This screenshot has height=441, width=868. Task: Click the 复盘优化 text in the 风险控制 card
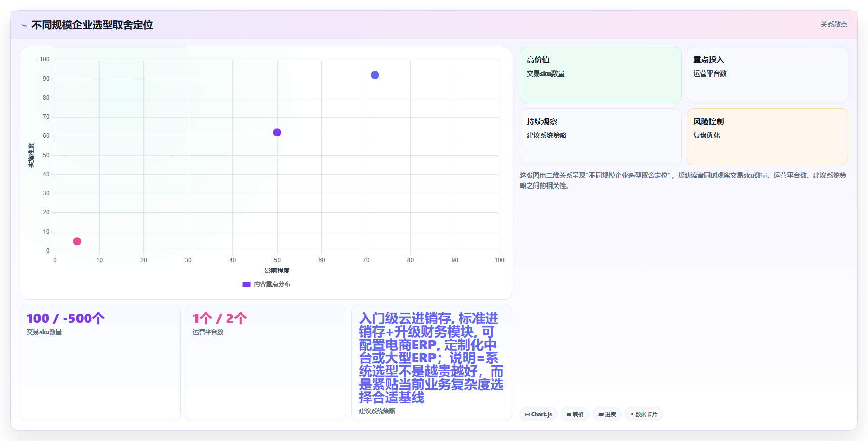(706, 135)
